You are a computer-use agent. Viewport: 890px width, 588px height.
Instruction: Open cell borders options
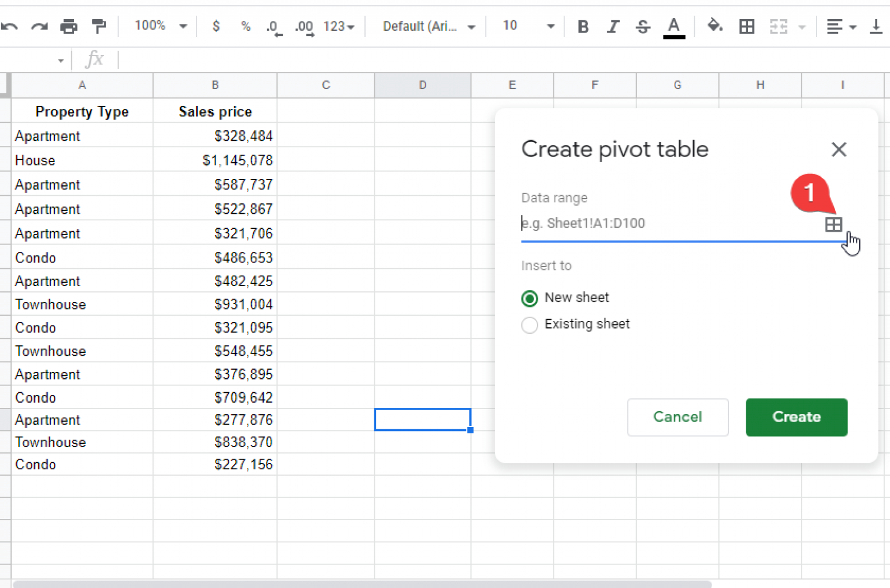coord(747,27)
